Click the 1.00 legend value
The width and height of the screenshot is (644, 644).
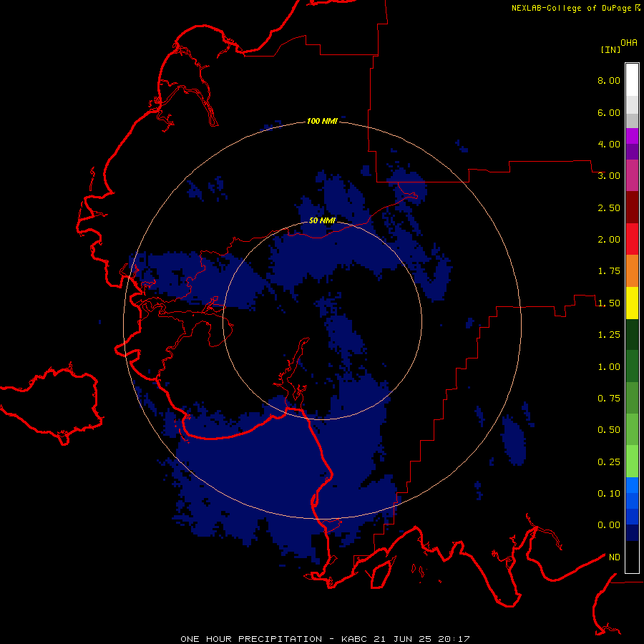point(609,367)
